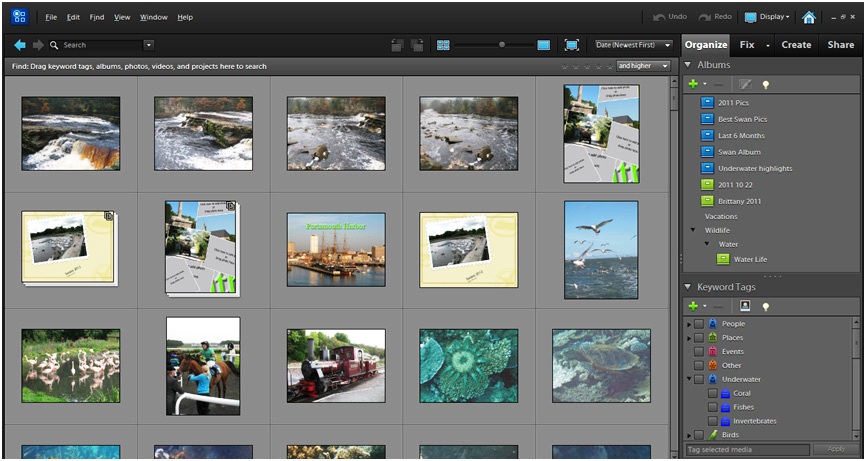Image resolution: width=864 pixels, height=461 pixels.
Task: Click the full screen view icon
Action: pos(571,45)
